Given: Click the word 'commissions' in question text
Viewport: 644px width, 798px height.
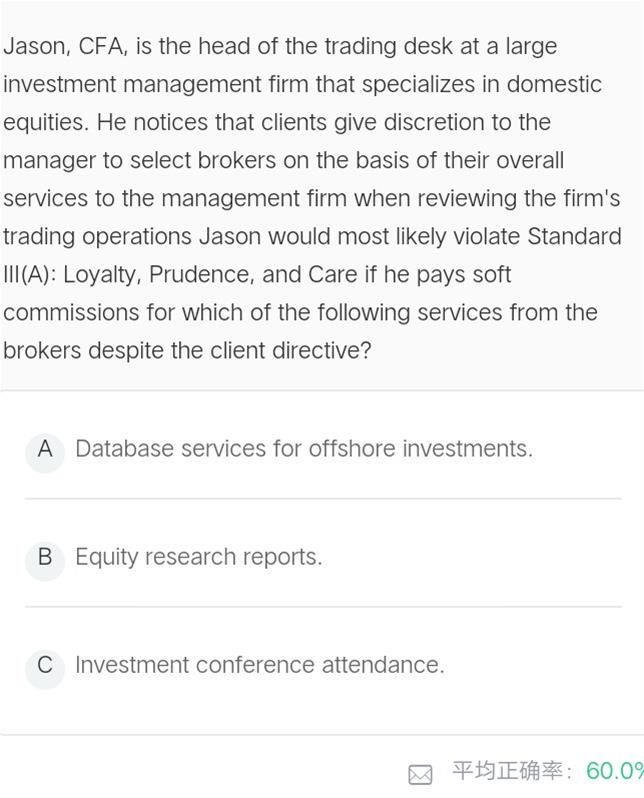Looking at the screenshot, I should click(71, 312).
